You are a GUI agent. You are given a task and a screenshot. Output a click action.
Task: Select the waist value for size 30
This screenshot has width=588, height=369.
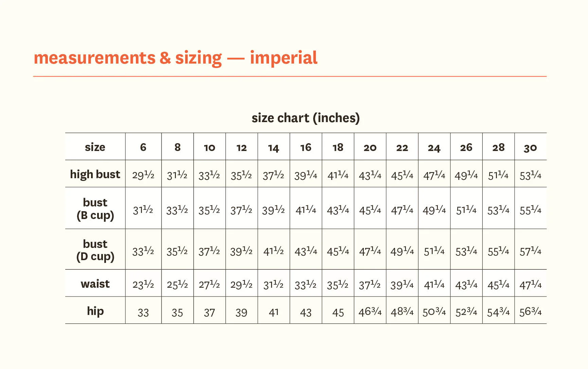coord(530,285)
